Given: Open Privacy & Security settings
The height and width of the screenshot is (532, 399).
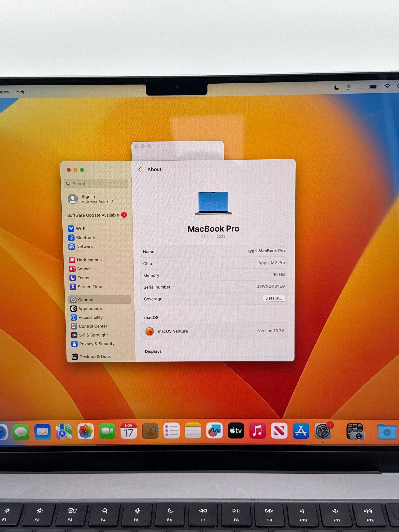Looking at the screenshot, I should tap(93, 344).
